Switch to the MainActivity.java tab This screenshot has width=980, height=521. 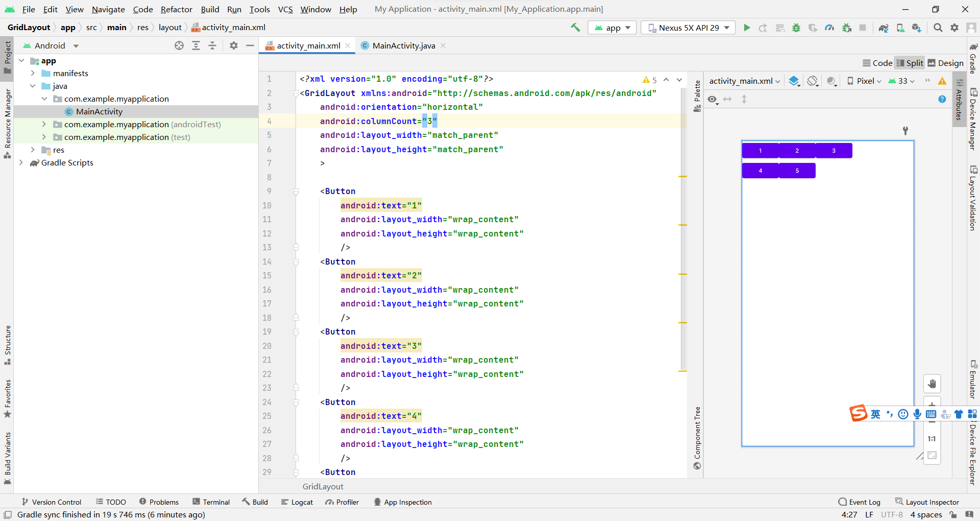403,45
